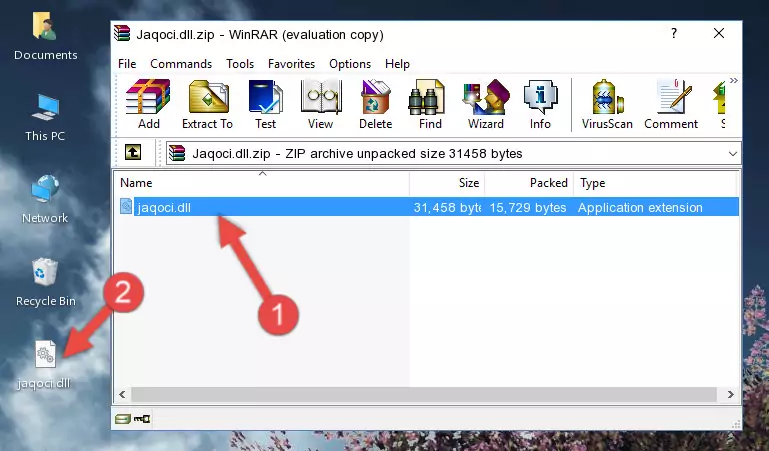This screenshot has height=451, width=769.
Task: Launch the Wizard tool
Action: point(486,104)
